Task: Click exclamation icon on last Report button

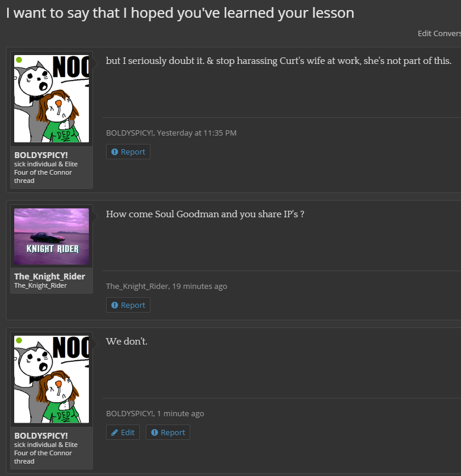Action: point(155,432)
